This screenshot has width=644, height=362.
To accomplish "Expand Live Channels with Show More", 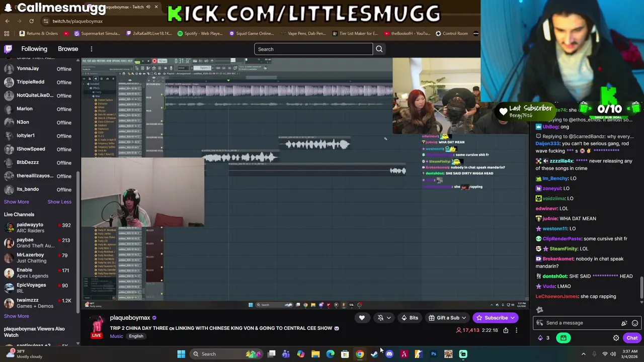I will [17, 316].
